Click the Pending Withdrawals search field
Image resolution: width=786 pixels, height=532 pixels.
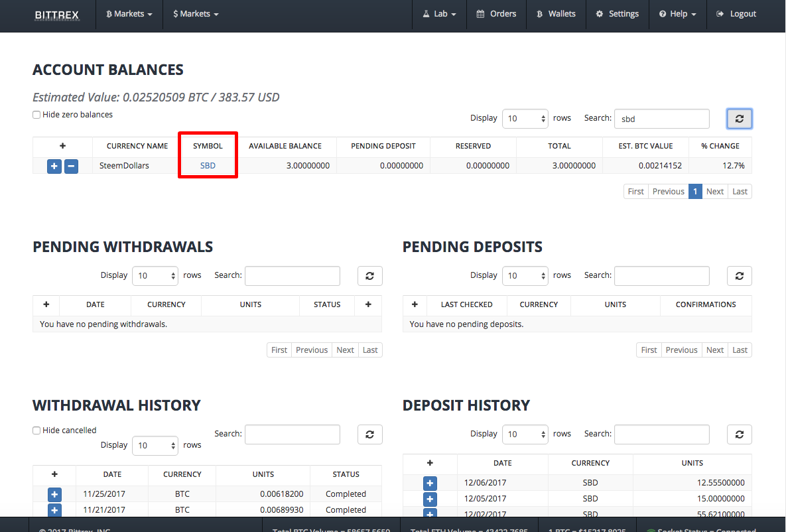(x=293, y=276)
